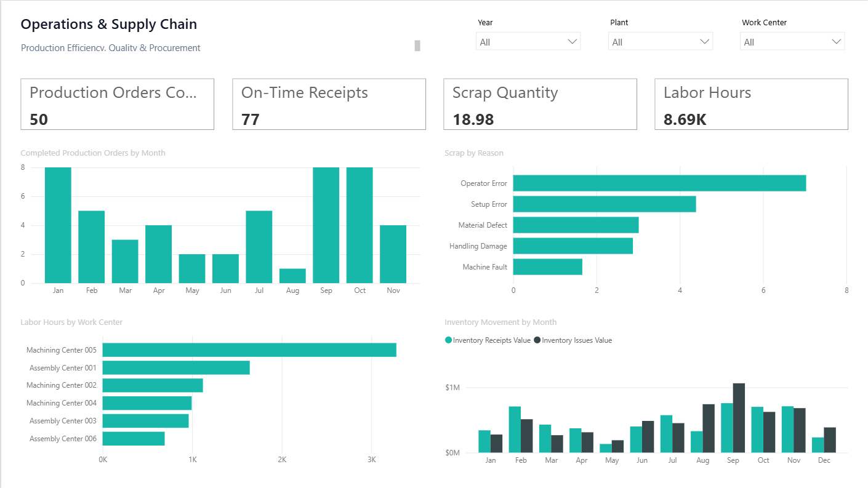
Task: Click the 'Production Efficiency, Quality & Procurement' subtitle
Action: point(111,48)
